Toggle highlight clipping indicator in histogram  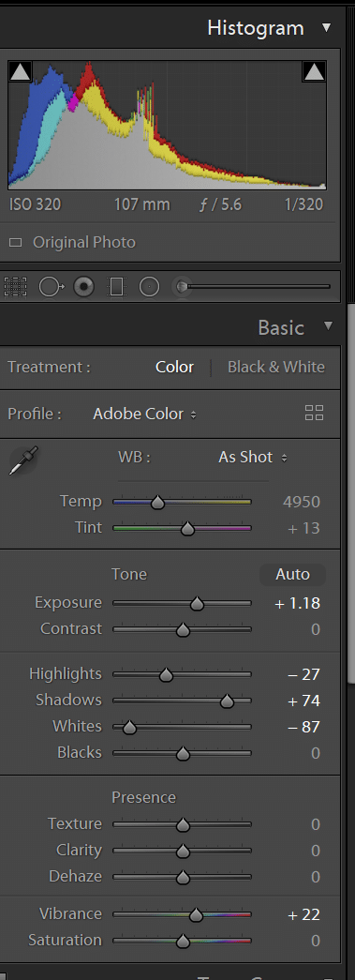tap(314, 72)
